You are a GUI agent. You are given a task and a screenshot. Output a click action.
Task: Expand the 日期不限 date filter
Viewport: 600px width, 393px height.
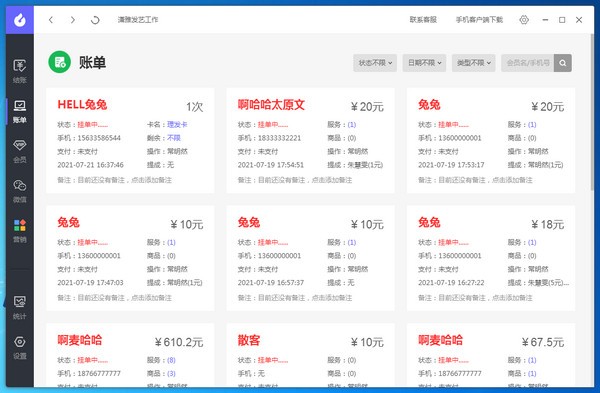[424, 63]
